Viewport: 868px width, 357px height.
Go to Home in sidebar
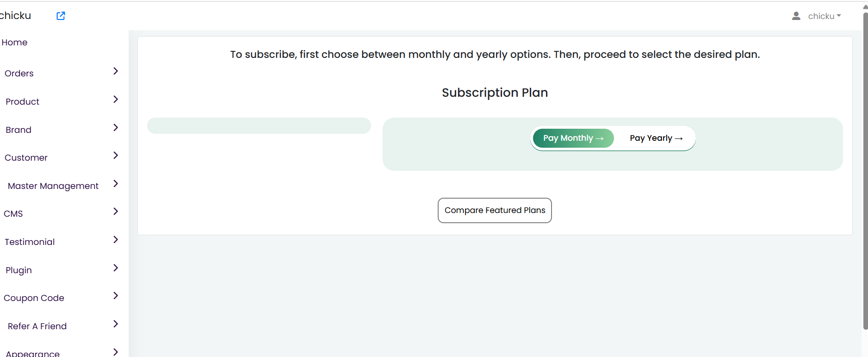coord(14,42)
